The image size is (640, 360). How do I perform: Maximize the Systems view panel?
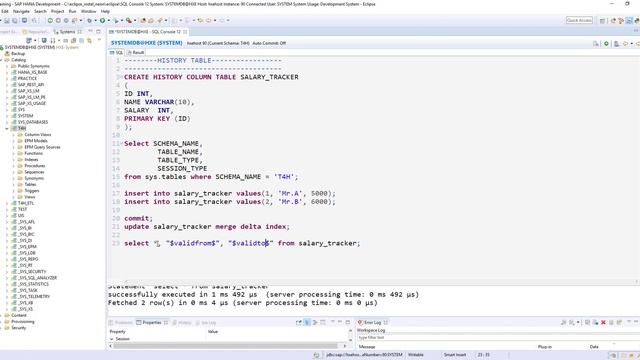point(98,31)
